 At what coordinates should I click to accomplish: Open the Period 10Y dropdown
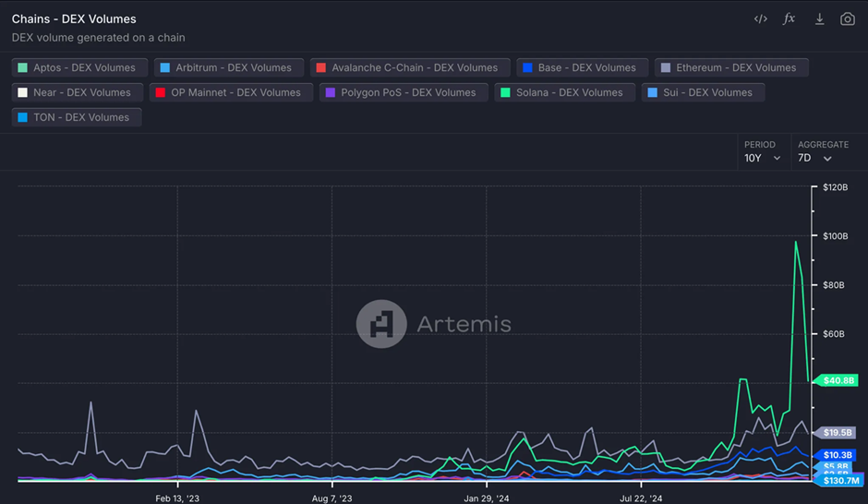pos(762,158)
